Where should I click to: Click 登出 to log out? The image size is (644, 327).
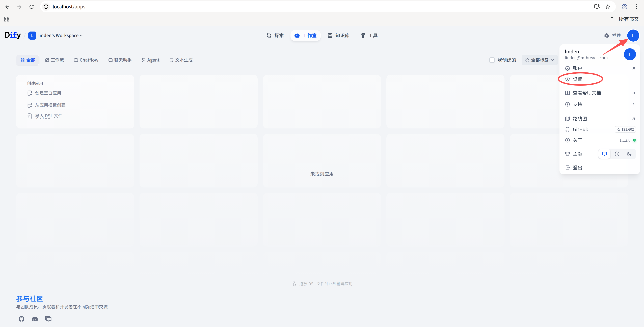[x=600, y=168]
